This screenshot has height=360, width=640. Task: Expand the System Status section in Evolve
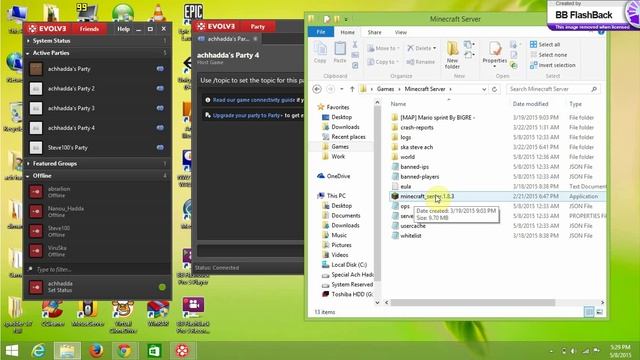pyautogui.click(x=28, y=41)
